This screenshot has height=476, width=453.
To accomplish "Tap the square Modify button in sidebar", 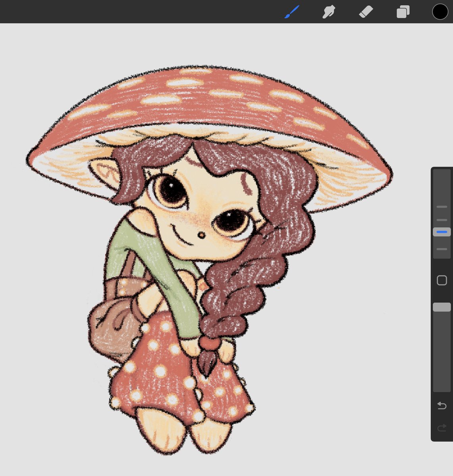I will pyautogui.click(x=442, y=280).
